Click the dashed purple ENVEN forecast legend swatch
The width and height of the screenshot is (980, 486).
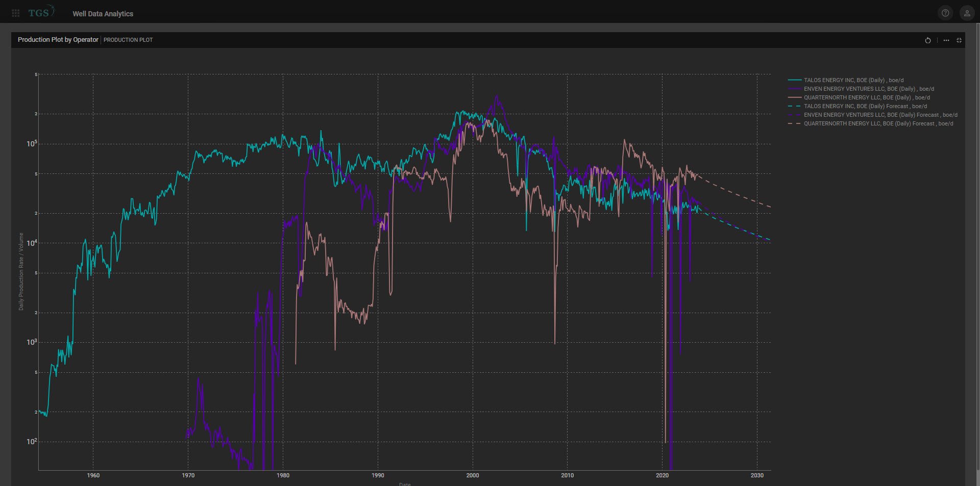(x=795, y=115)
